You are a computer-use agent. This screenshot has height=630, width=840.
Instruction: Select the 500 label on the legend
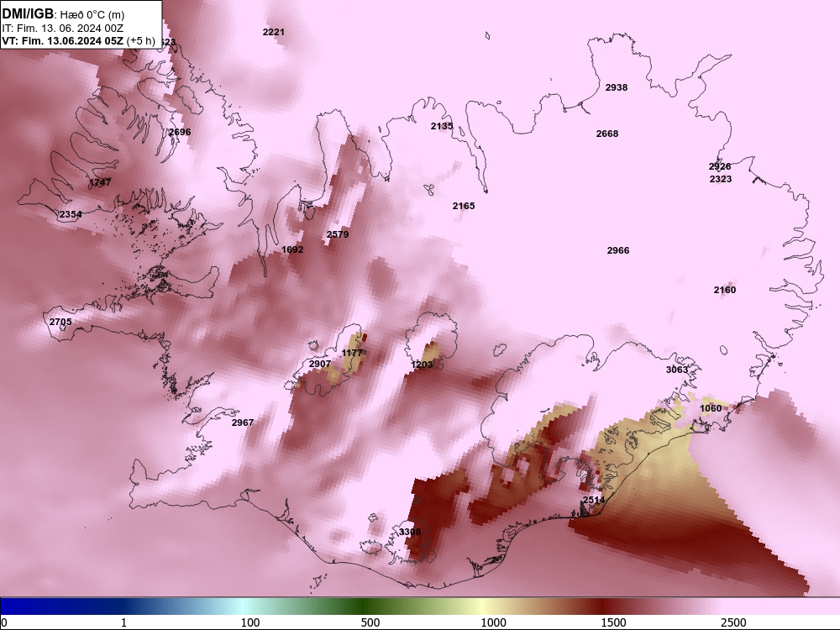pos(370,622)
